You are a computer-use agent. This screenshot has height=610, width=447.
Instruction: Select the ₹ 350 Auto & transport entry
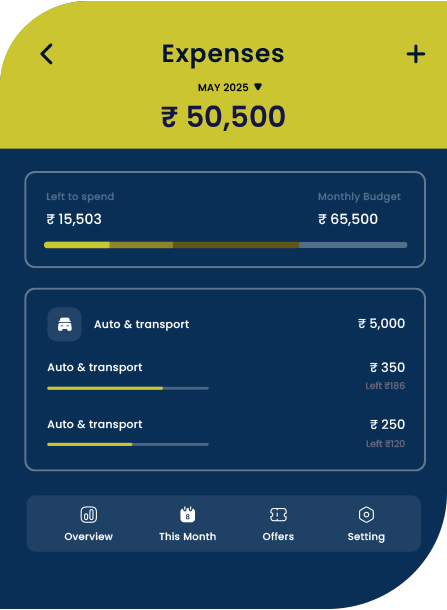coord(226,377)
